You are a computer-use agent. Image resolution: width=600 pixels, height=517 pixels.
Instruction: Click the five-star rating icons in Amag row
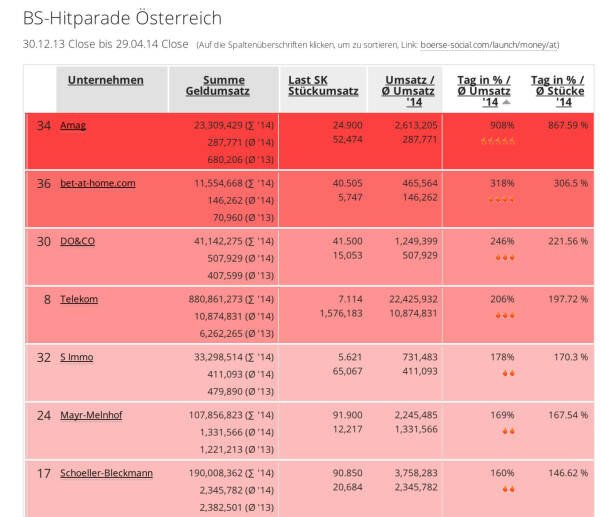tap(498, 142)
